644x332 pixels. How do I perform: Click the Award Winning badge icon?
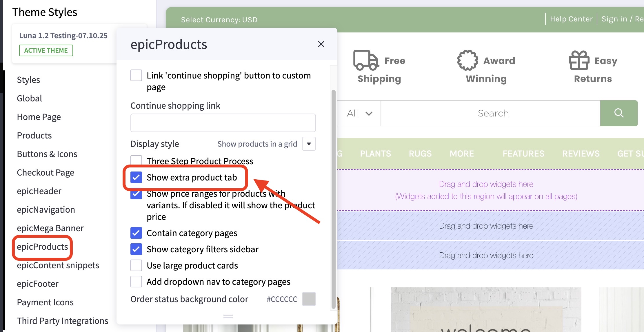[467, 60]
